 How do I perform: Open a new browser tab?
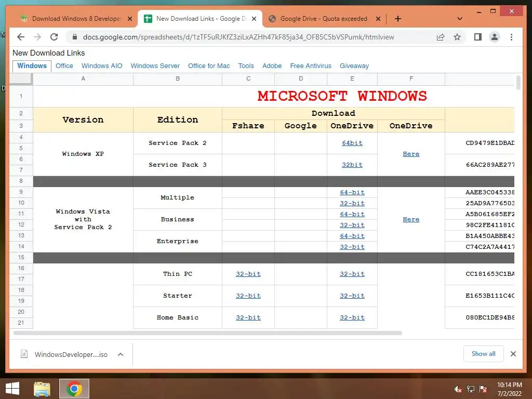(398, 19)
